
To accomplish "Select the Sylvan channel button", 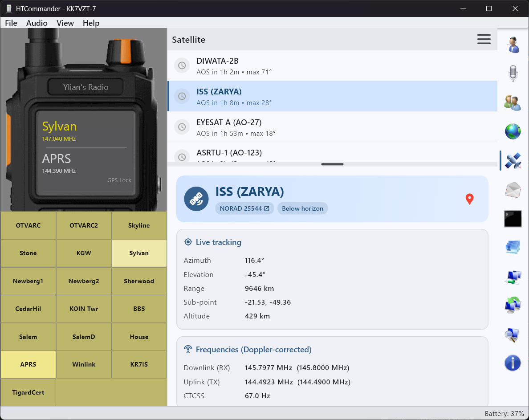I will click(139, 253).
